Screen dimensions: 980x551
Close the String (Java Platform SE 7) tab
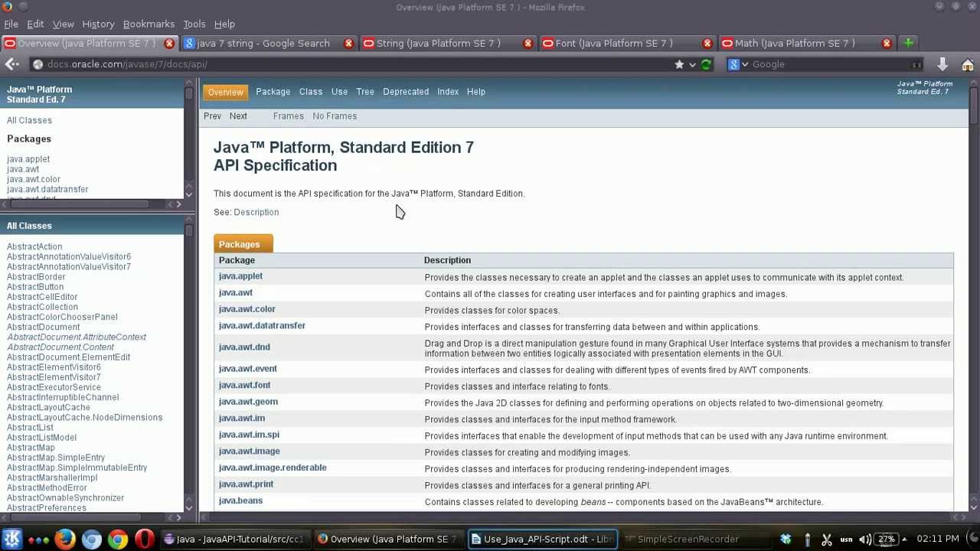pos(528,43)
